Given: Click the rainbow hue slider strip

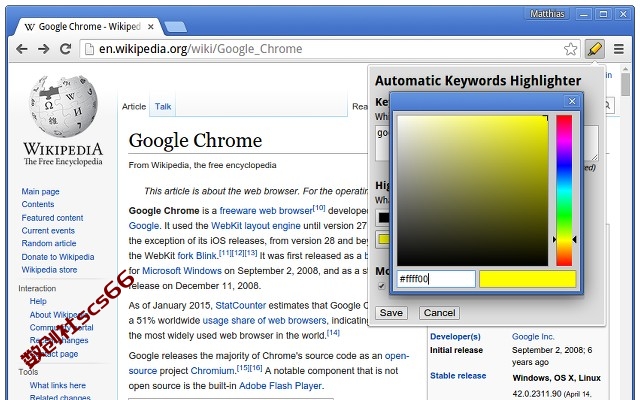Looking at the screenshot, I should 564,191.
